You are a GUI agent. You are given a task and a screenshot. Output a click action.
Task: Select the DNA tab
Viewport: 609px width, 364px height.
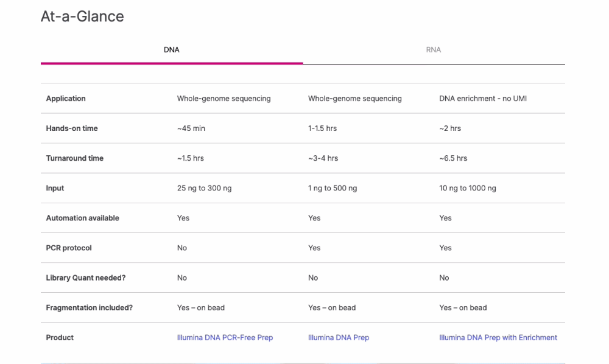[172, 50]
